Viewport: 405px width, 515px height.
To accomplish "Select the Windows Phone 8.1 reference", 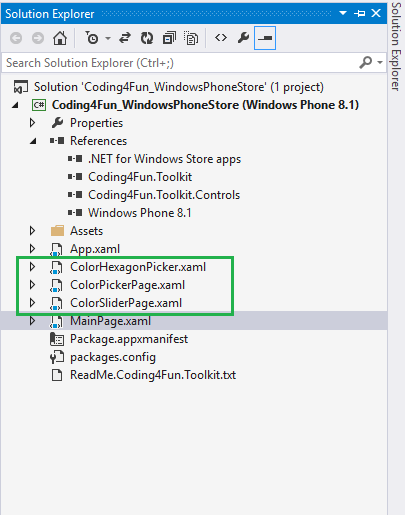I will (x=140, y=213).
